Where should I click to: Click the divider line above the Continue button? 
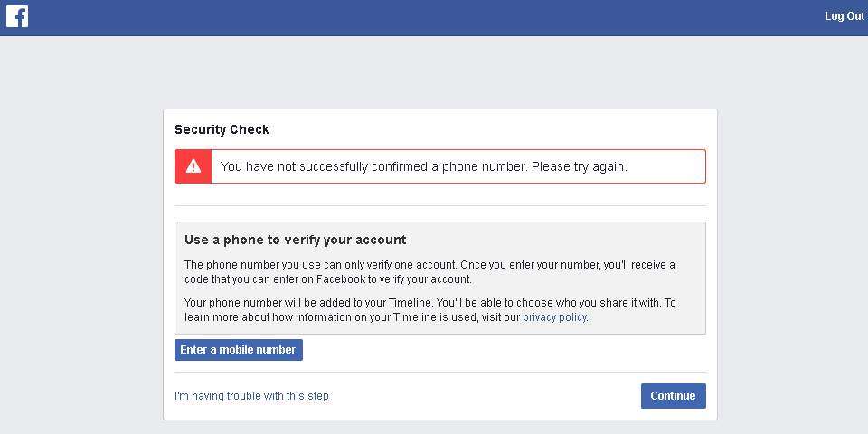439,372
